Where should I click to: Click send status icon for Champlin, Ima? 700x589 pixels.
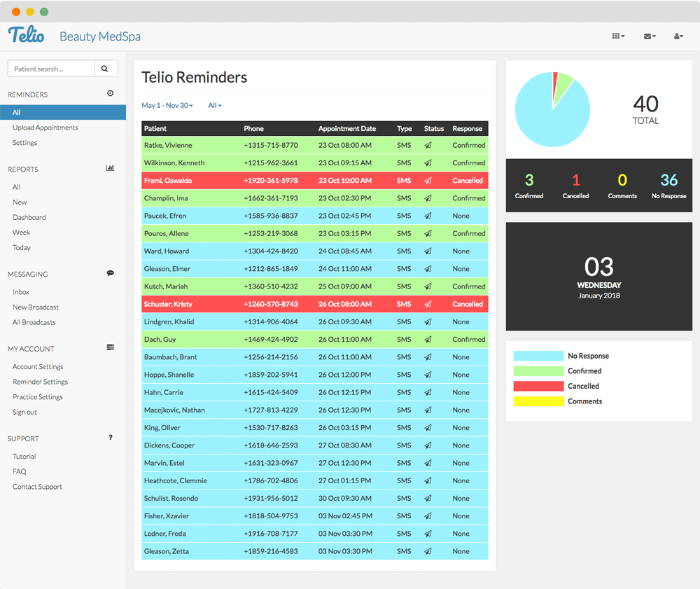click(428, 198)
